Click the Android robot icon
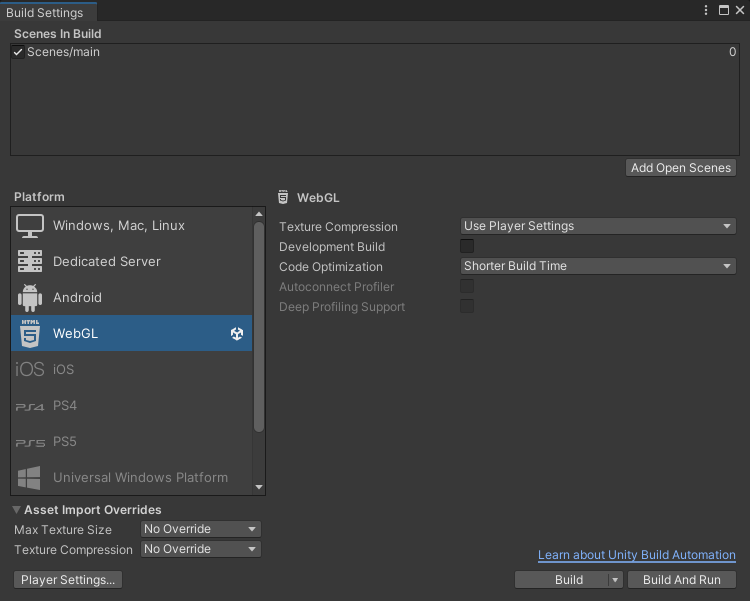The width and height of the screenshot is (750, 601). coord(30,298)
